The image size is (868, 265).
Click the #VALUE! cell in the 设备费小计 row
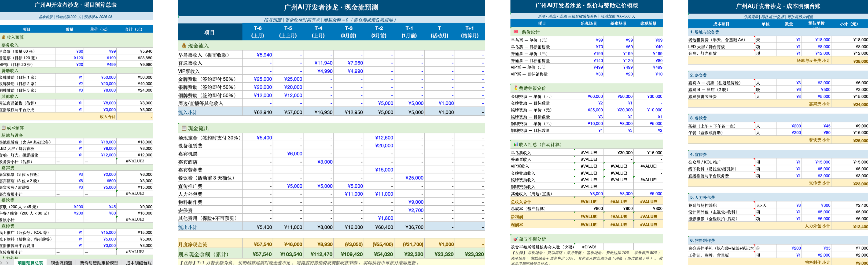(x=135, y=161)
